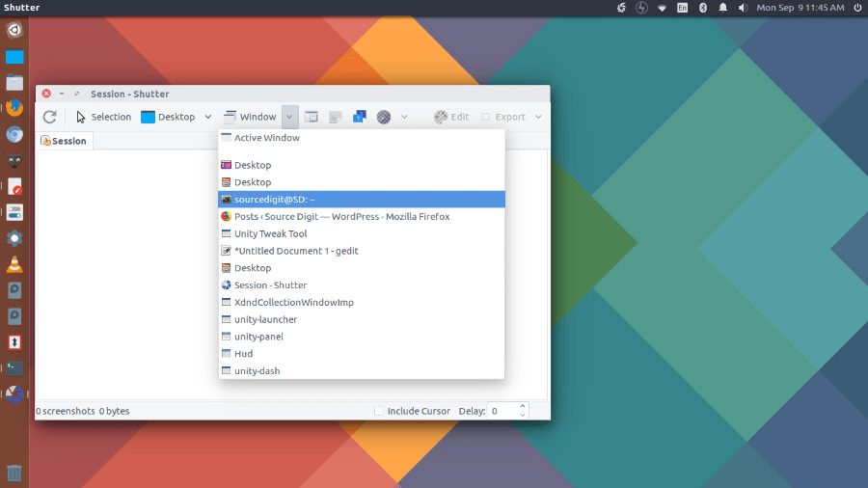
Task: Open the sound volume indicator
Action: click(x=743, y=8)
